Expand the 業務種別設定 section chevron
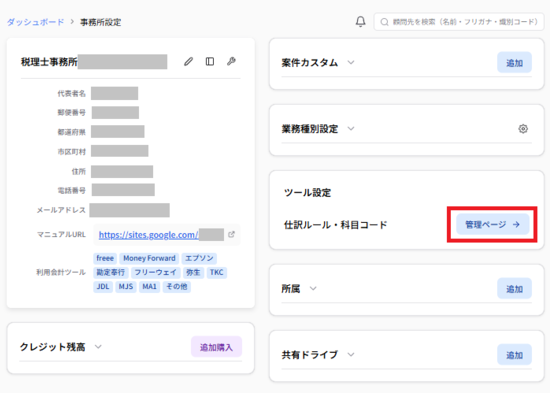This screenshot has width=550, height=393. coord(351,129)
